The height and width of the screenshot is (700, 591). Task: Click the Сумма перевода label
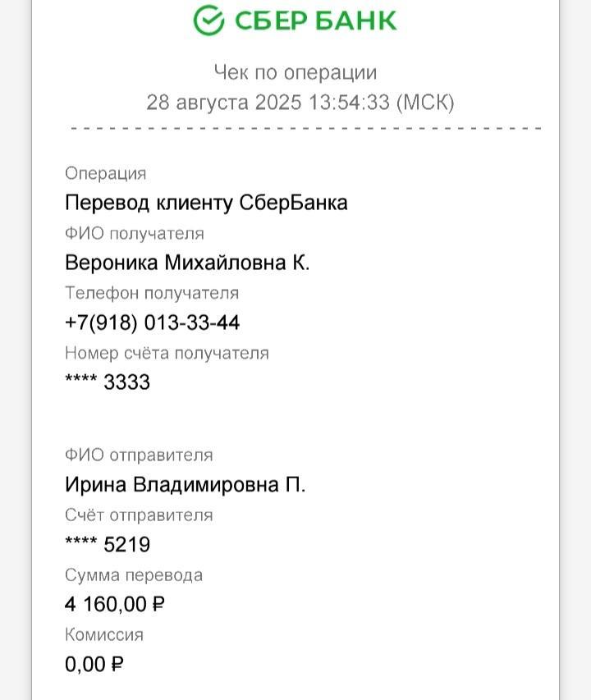pos(134,575)
